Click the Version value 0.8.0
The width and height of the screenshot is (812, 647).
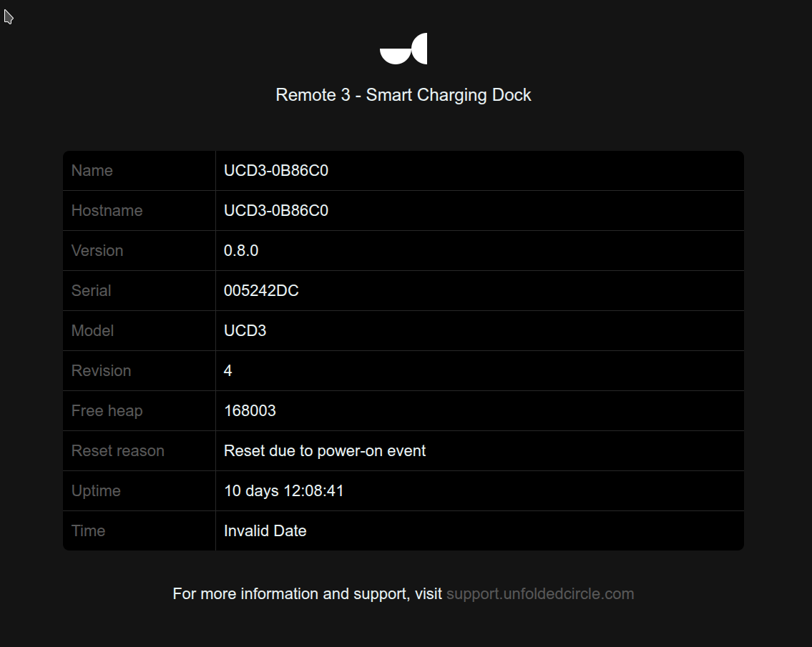(x=241, y=250)
